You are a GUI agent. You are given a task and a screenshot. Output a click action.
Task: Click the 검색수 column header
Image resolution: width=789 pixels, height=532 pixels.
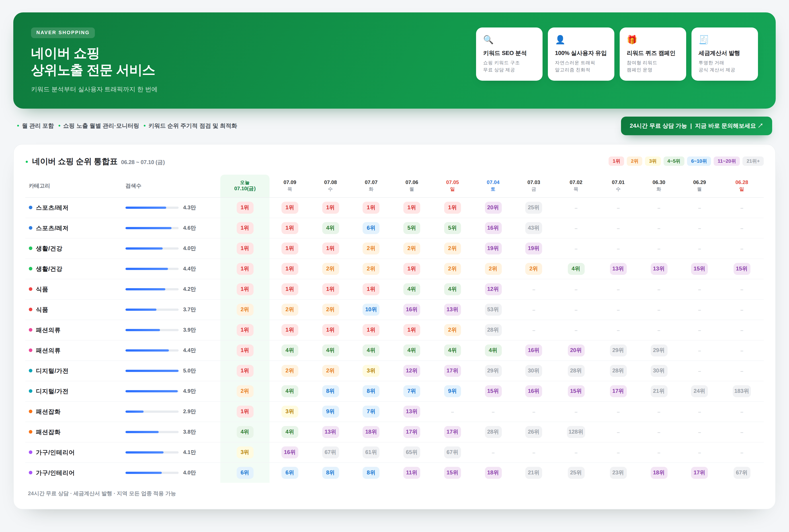pos(133,186)
